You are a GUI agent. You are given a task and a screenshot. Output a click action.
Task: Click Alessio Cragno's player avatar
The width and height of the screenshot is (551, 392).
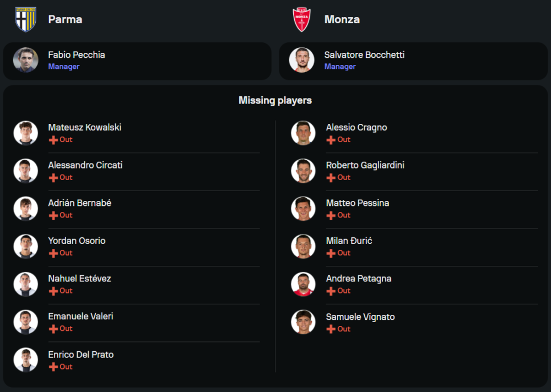tap(304, 133)
